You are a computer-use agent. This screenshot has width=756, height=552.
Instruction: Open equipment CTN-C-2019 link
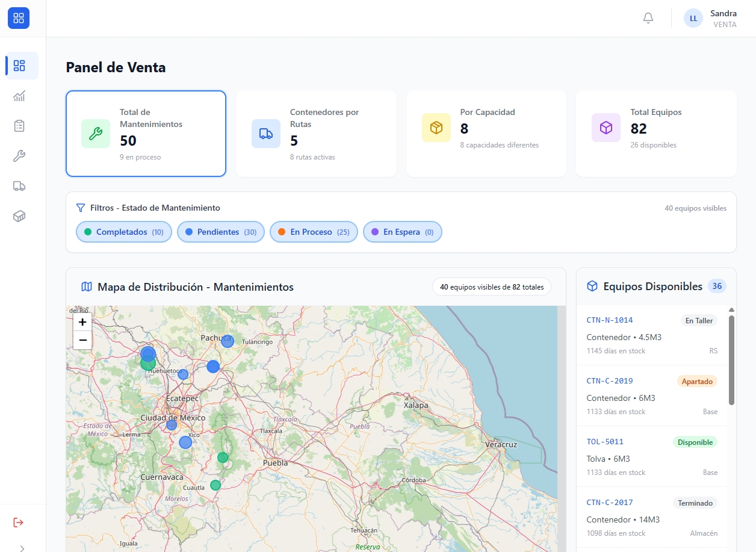tap(609, 381)
